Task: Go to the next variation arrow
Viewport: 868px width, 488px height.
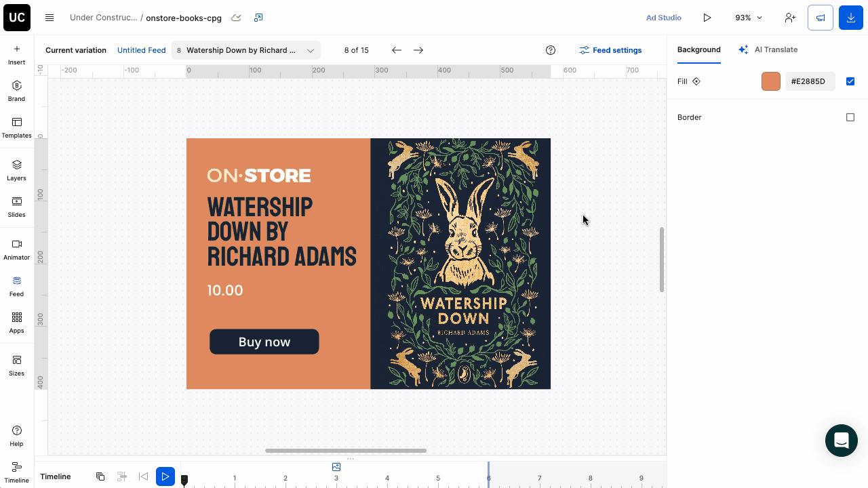Action: (x=418, y=50)
